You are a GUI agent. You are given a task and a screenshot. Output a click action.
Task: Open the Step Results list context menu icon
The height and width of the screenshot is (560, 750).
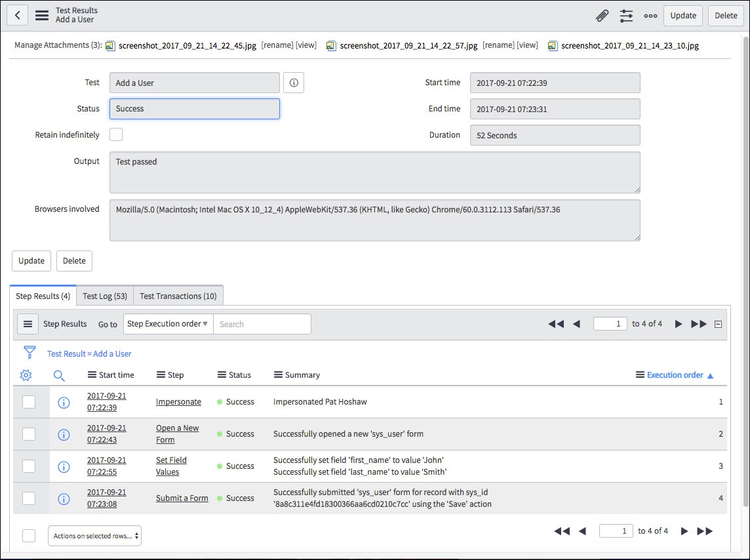(x=28, y=323)
